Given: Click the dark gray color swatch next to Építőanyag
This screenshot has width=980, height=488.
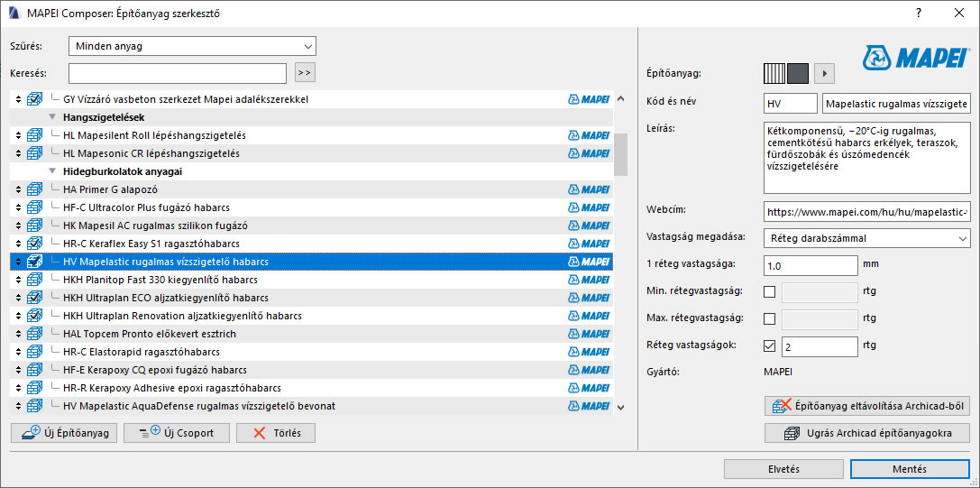Looking at the screenshot, I should pyautogui.click(x=798, y=74).
